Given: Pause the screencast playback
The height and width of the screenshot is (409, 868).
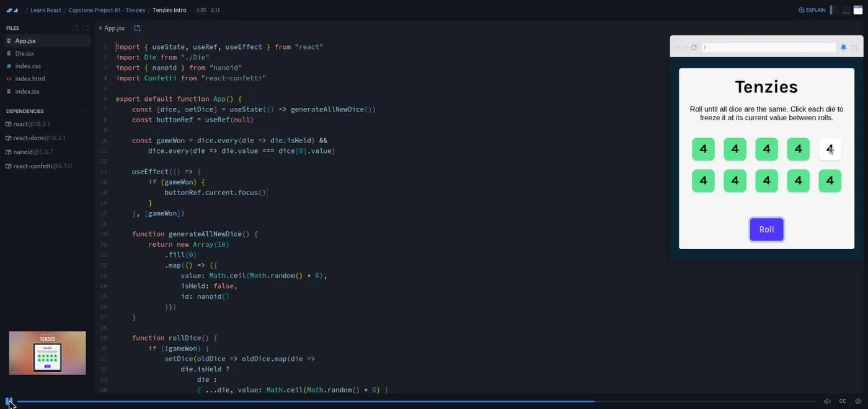Looking at the screenshot, I should [x=9, y=401].
